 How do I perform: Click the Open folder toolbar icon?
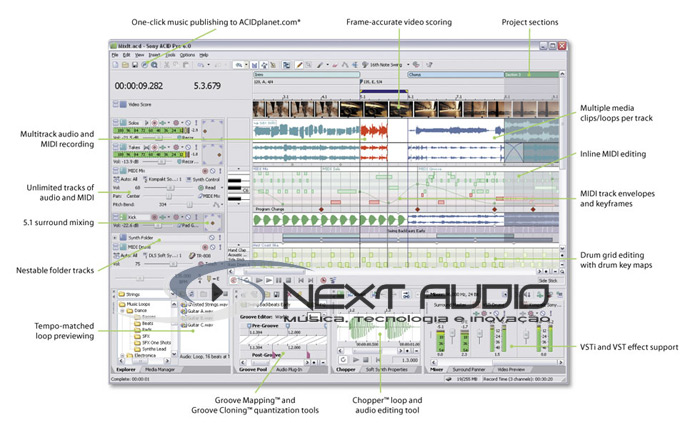coord(125,65)
